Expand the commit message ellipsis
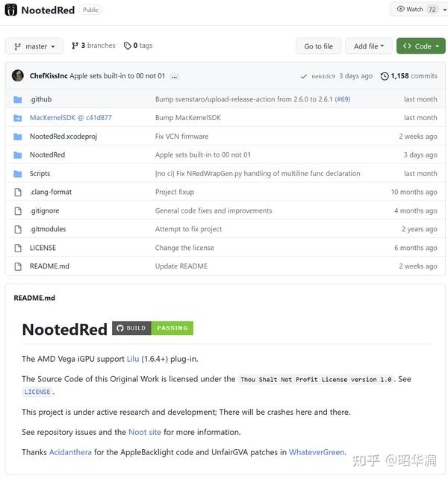This screenshot has height=479, width=448. pyautogui.click(x=175, y=76)
